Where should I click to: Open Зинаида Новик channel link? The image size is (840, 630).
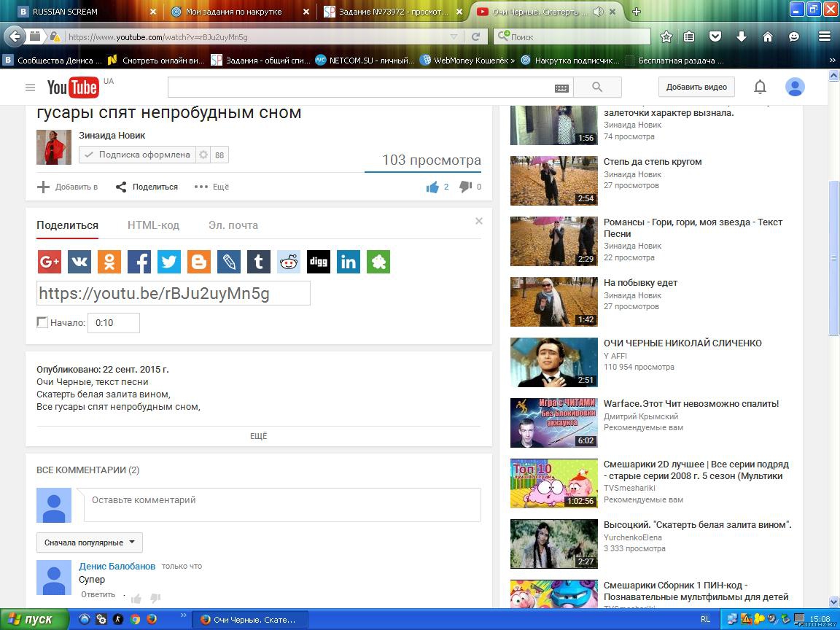[112, 136]
